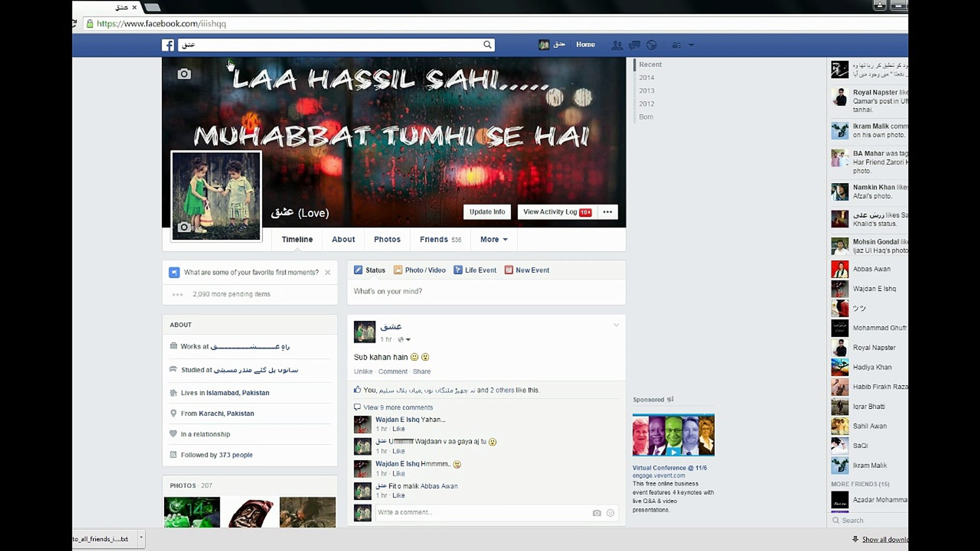Click the New Event icon
The image size is (980, 551).
tap(508, 270)
